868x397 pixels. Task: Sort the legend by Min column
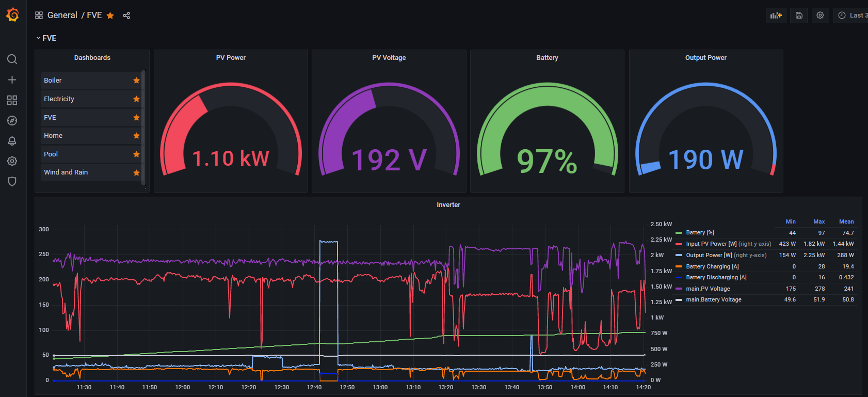(x=791, y=221)
